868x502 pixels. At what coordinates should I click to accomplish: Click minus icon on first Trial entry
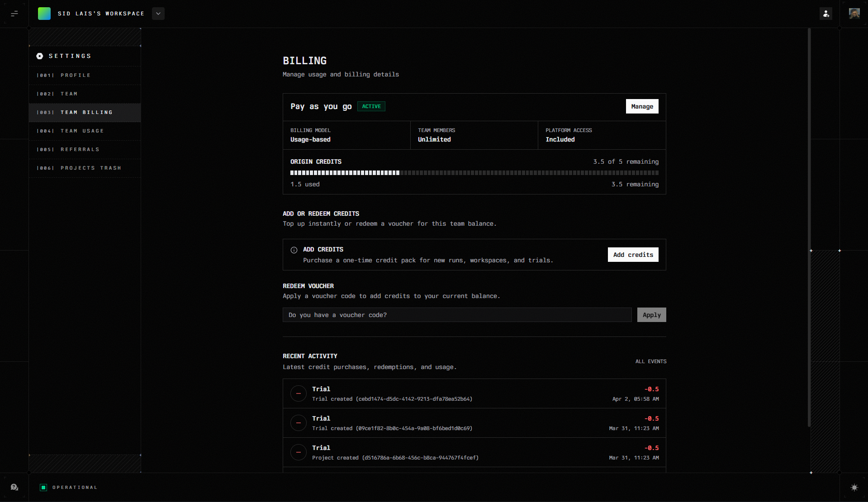pos(299,393)
